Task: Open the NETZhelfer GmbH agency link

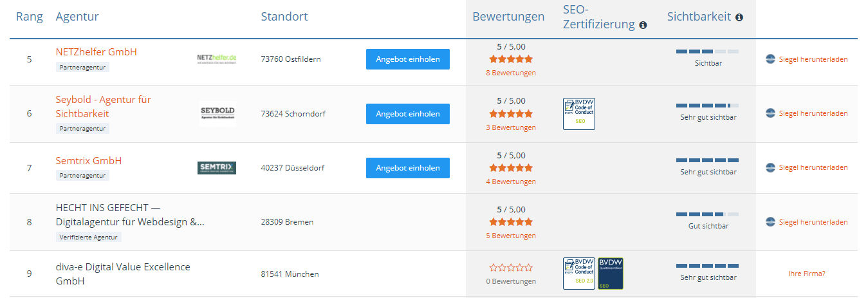Action: [x=97, y=51]
